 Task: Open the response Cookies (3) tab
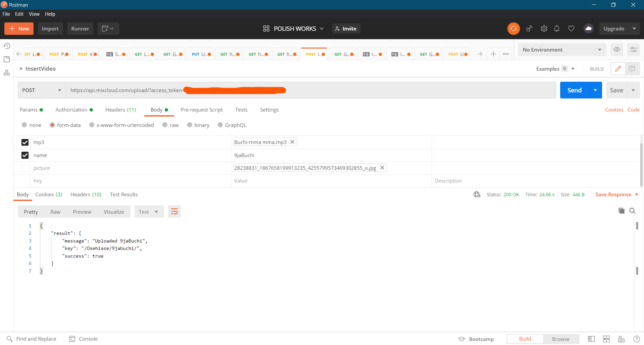[x=49, y=195]
